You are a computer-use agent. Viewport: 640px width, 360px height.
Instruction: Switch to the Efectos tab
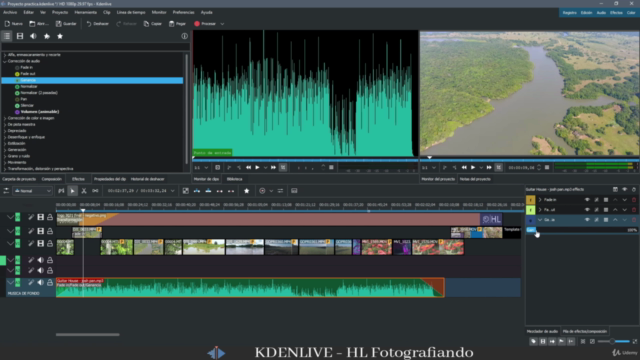[78, 179]
